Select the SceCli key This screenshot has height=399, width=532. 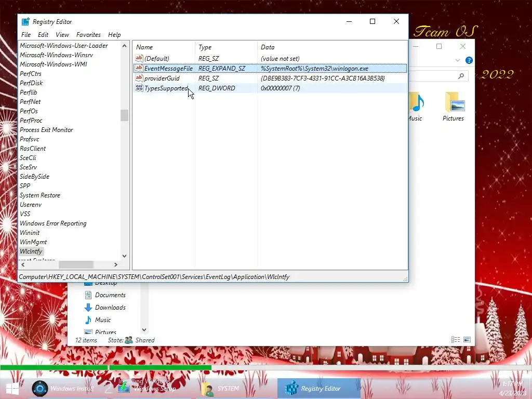pos(28,158)
